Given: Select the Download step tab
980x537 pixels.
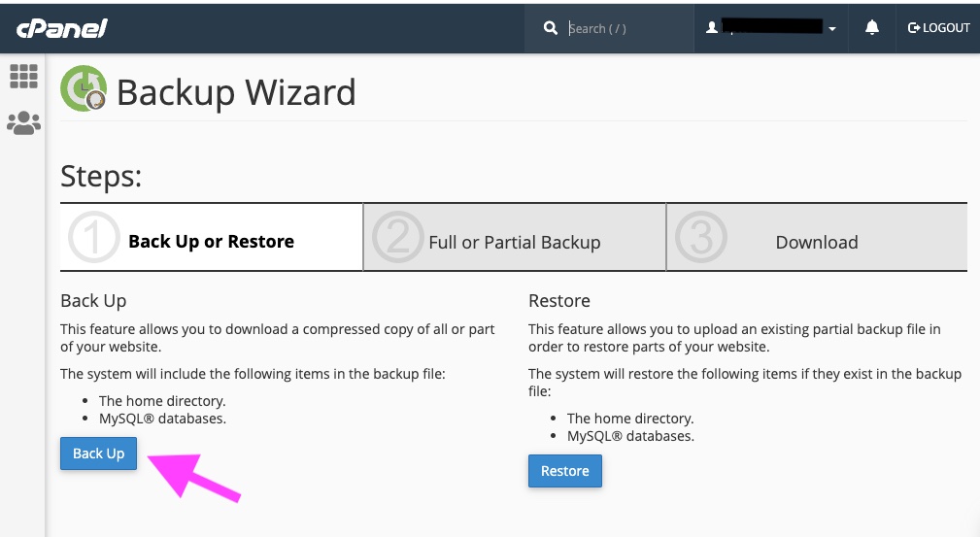Looking at the screenshot, I should click(817, 243).
